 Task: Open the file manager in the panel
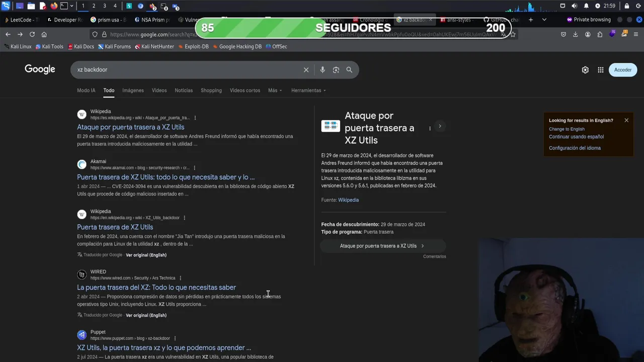tap(31, 6)
